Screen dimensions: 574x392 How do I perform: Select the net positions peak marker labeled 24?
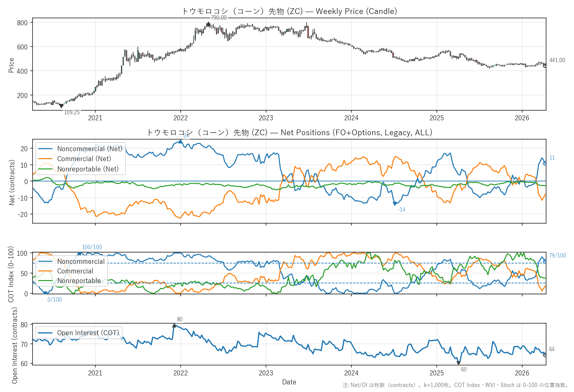180,142
